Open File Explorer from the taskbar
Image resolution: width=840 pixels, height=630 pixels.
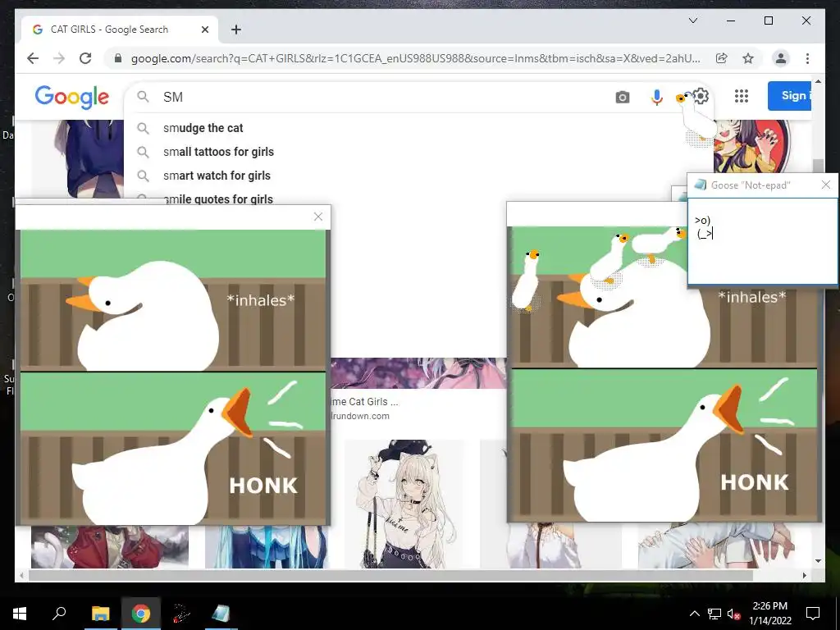coord(101,614)
